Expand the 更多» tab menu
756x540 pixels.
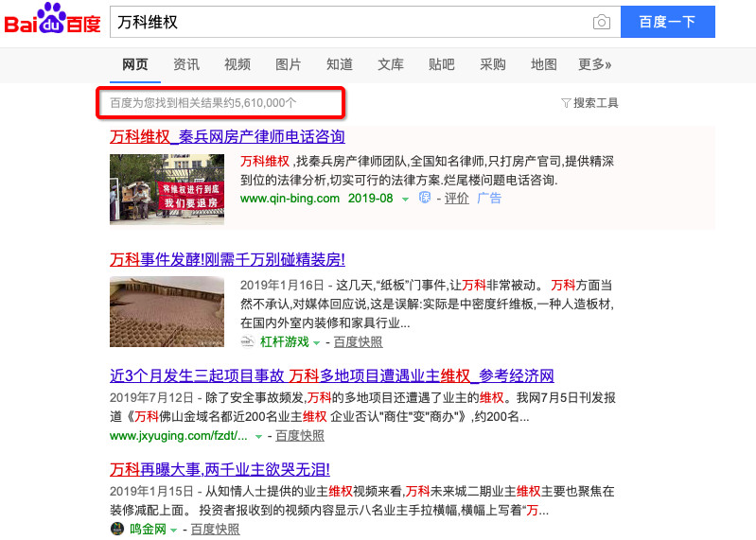[594, 64]
